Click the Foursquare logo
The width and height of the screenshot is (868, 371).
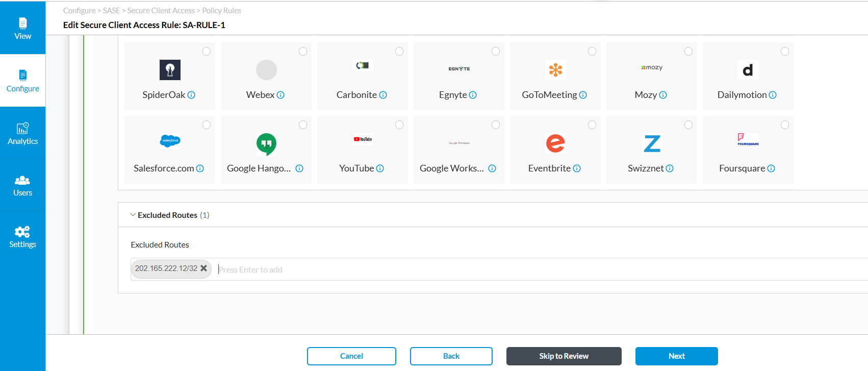[748, 139]
